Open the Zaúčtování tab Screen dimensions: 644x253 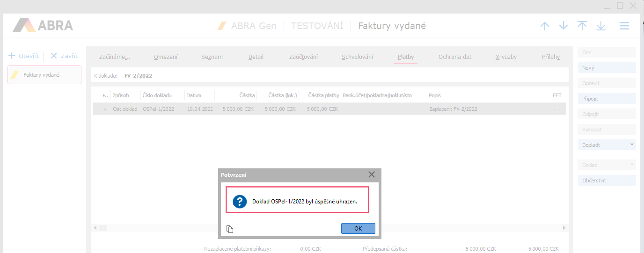(x=303, y=57)
